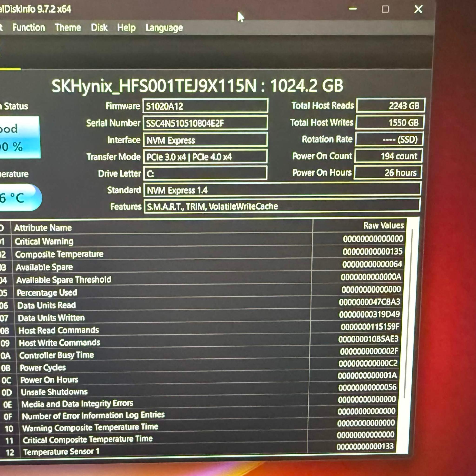This screenshot has height=476, width=476.
Task: Maximize the CrystalDiskInfo window
Action: click(385, 9)
